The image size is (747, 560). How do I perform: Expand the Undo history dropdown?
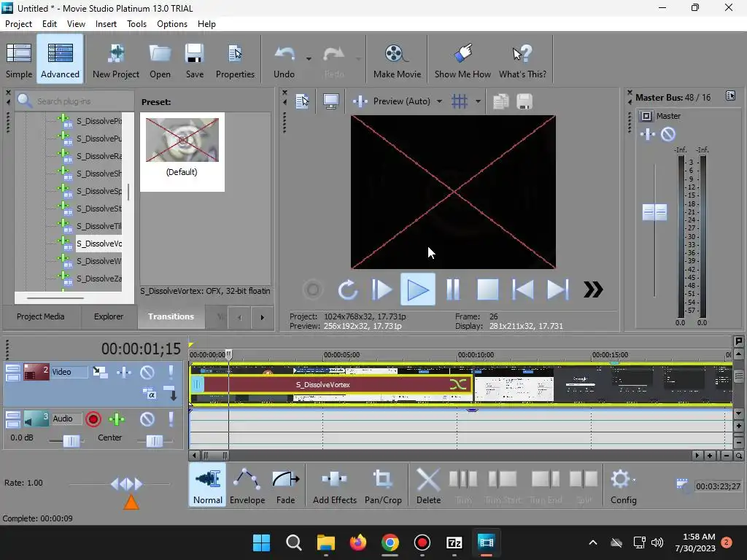pos(309,58)
